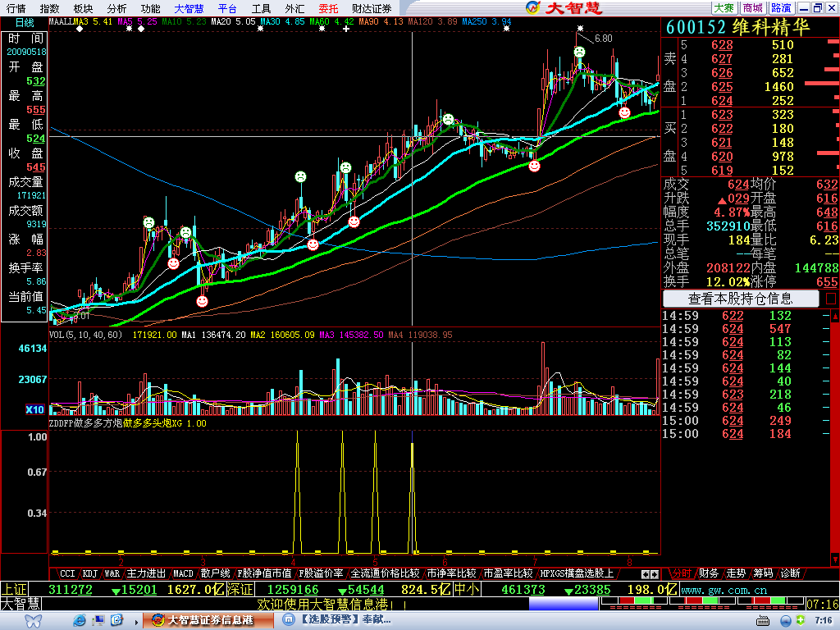Open the 工具 menu
Viewport: 840px width, 630px height.
[261, 8]
